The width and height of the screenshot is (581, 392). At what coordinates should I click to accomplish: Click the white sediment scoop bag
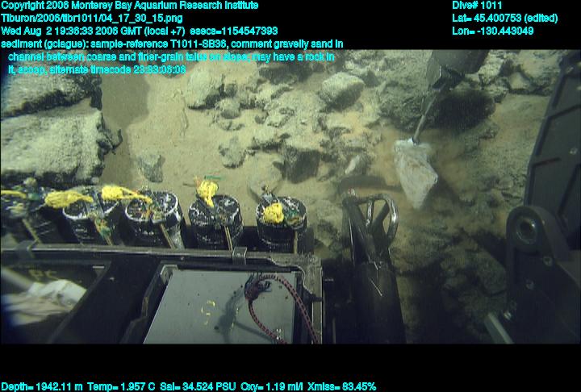pos(416,169)
